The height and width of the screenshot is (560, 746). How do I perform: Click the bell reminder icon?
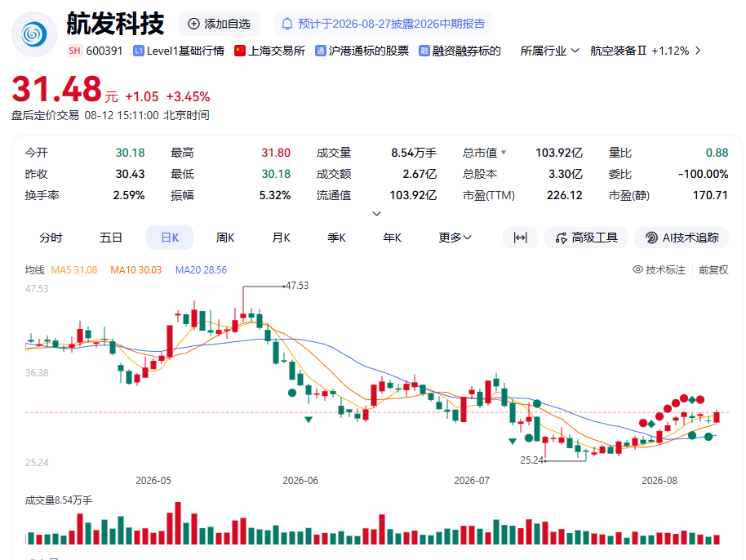tap(286, 24)
